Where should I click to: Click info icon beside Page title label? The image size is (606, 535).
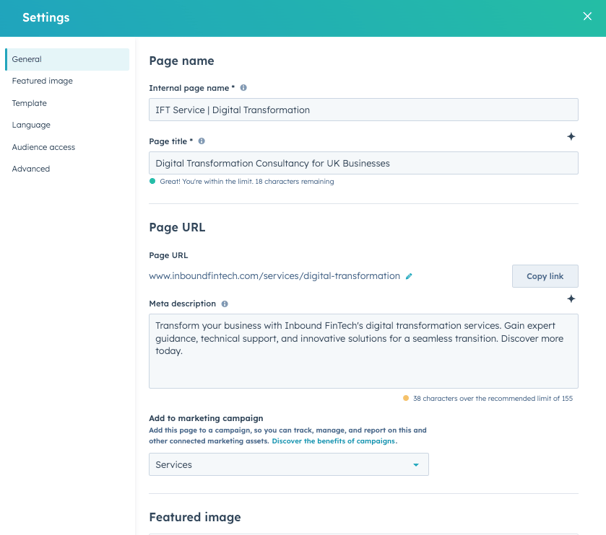[x=202, y=141]
